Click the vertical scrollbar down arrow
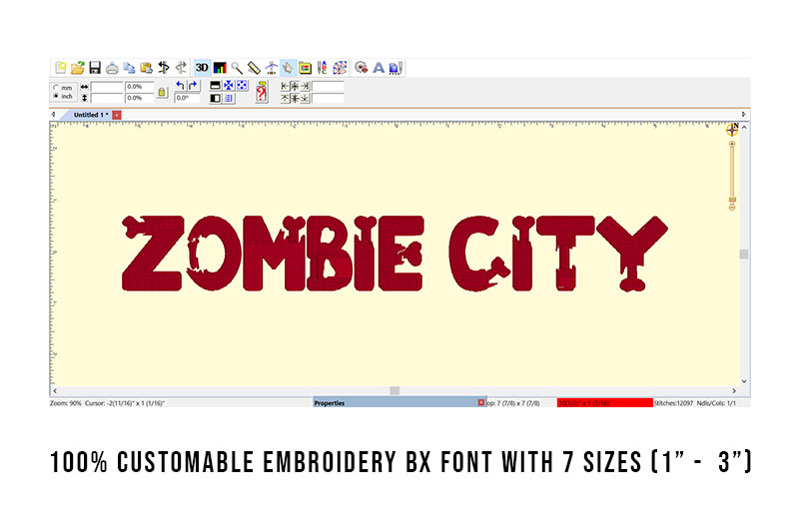This screenshot has width=799, height=532. point(744,381)
